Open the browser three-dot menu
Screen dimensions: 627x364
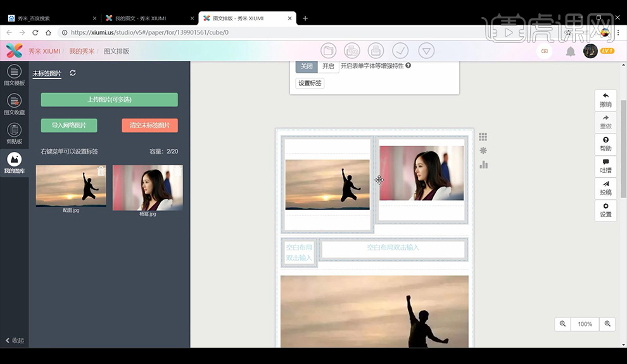tap(618, 33)
